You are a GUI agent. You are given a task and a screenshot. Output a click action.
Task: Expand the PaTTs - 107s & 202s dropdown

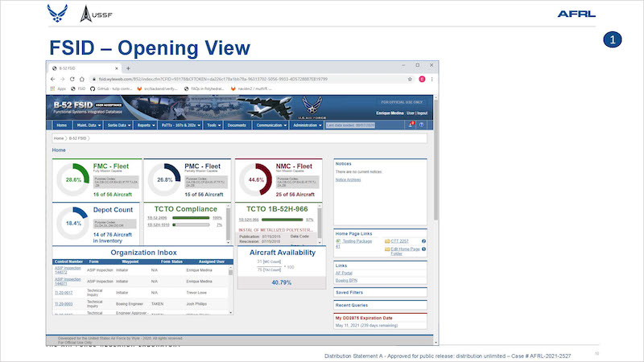tap(180, 125)
